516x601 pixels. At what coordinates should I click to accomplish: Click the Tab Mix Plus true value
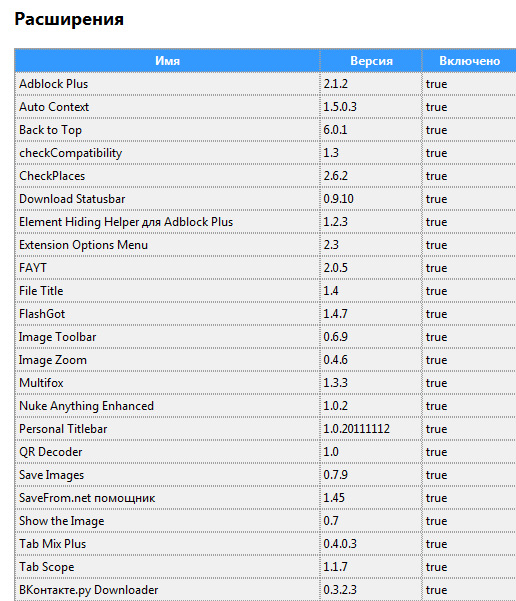coord(437,544)
